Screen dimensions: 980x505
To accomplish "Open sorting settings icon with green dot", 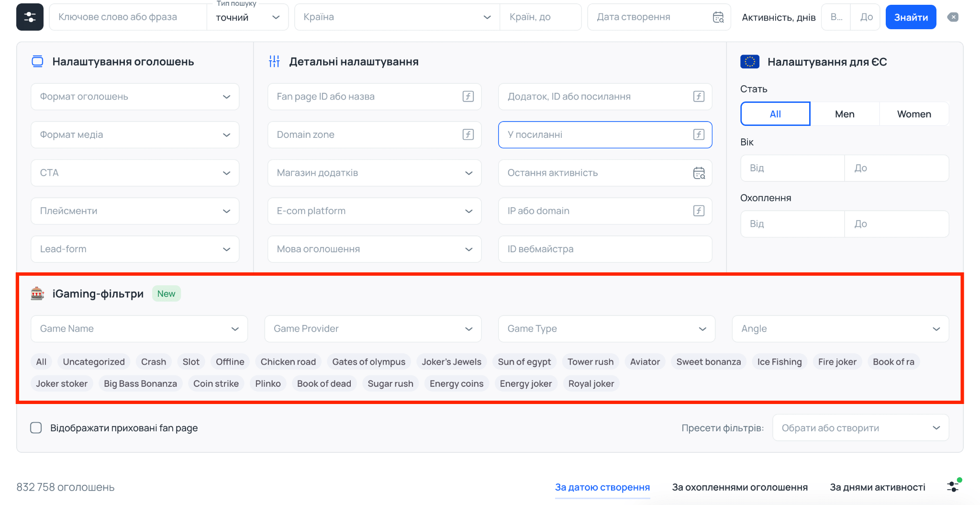I will (x=954, y=486).
